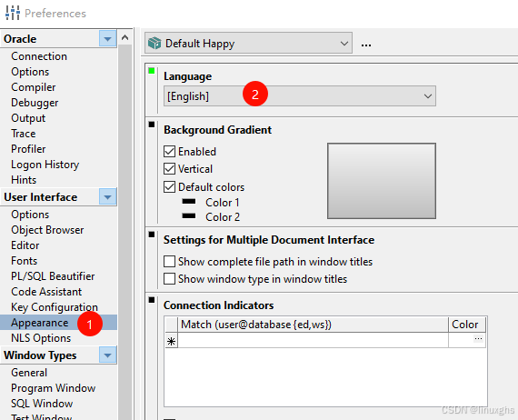Enable Show window type in window titles
The image size is (518, 420).
(169, 278)
